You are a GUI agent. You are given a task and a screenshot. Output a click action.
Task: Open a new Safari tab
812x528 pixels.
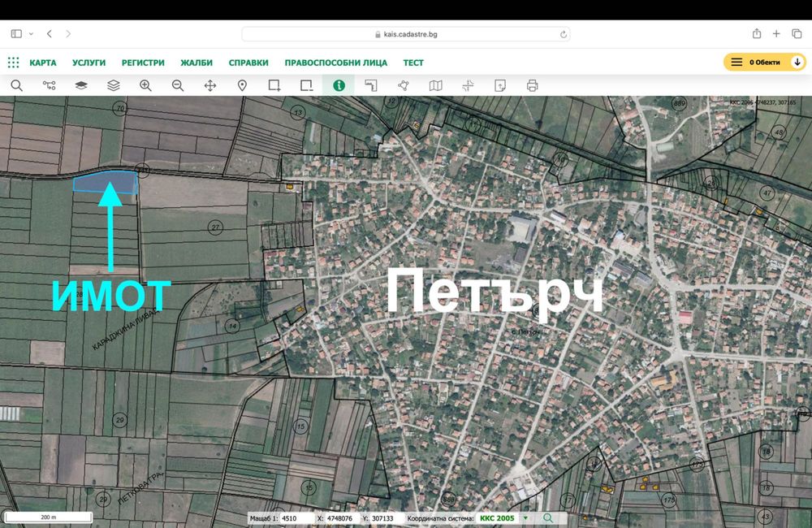coord(776,33)
